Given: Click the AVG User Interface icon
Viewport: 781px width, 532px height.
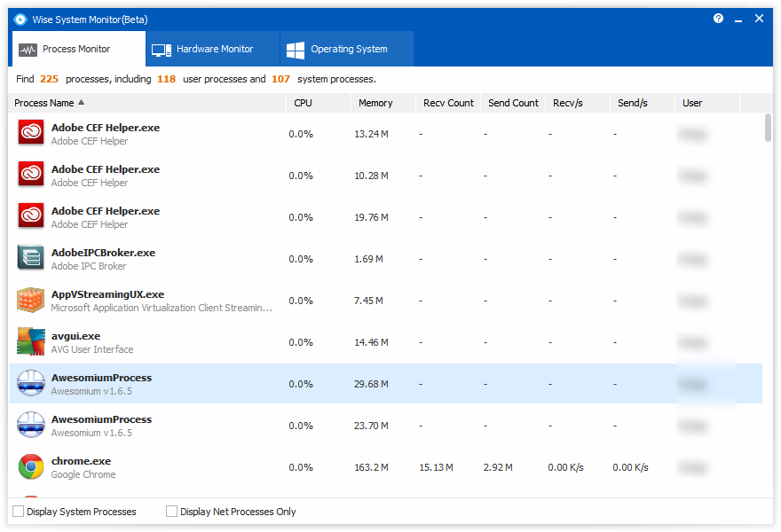Looking at the screenshot, I should pos(30,340).
